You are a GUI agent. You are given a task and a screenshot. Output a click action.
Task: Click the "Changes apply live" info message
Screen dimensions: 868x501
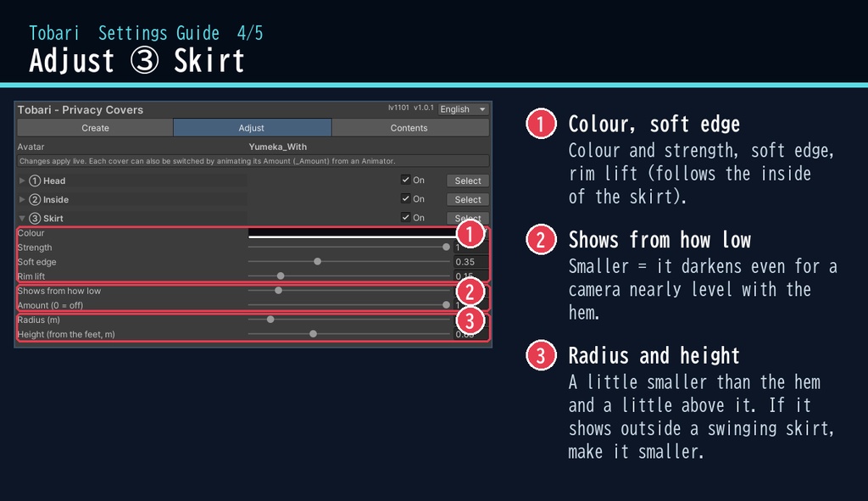pos(253,161)
